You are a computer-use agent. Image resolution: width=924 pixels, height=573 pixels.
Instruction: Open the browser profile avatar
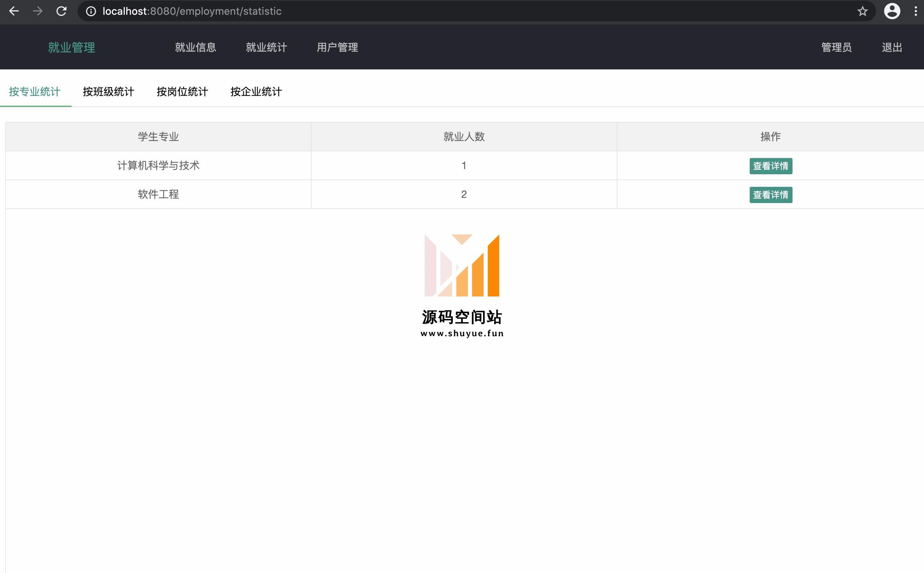[892, 11]
